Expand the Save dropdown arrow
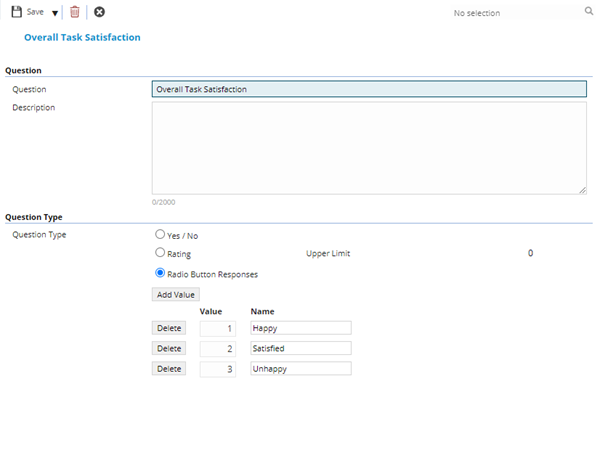This screenshot has width=600, height=458. (x=55, y=13)
